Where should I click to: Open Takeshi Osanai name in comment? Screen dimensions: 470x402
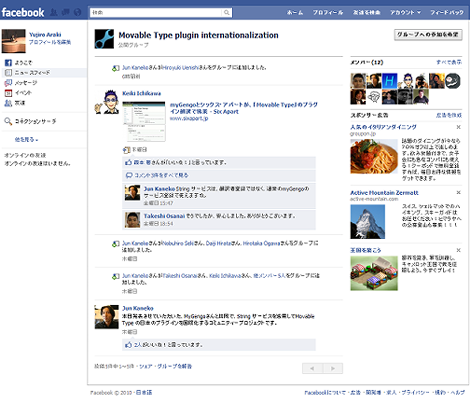point(164,216)
